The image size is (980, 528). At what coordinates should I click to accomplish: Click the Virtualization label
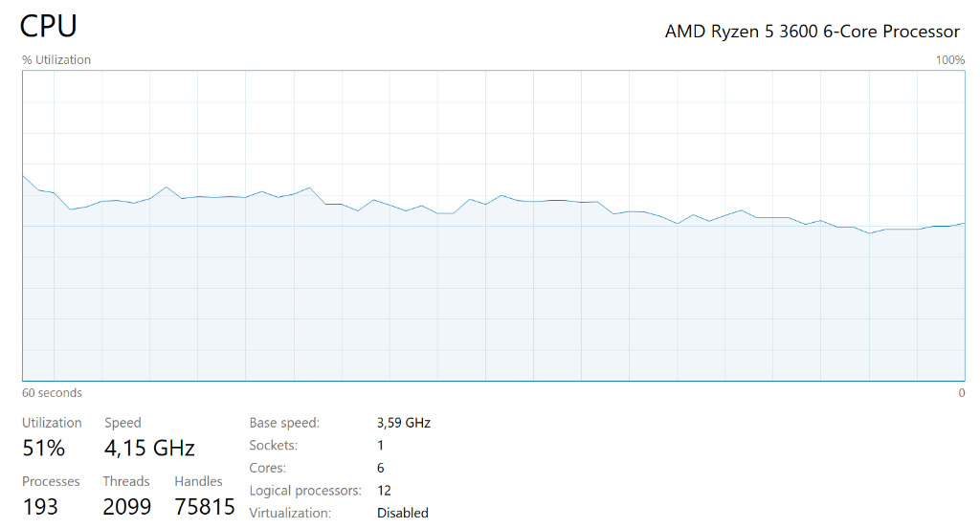coord(289,514)
